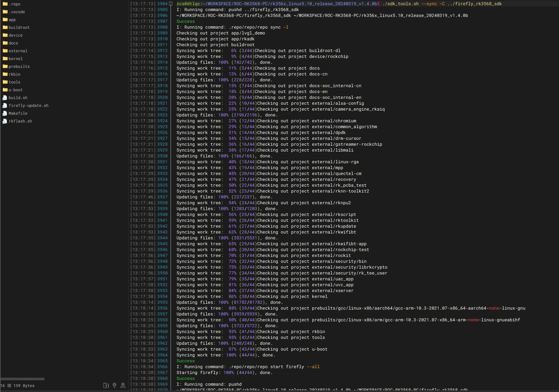The height and width of the screenshot is (392, 559).
Task: Select firefly-update.sh in file list
Action: coord(28,106)
